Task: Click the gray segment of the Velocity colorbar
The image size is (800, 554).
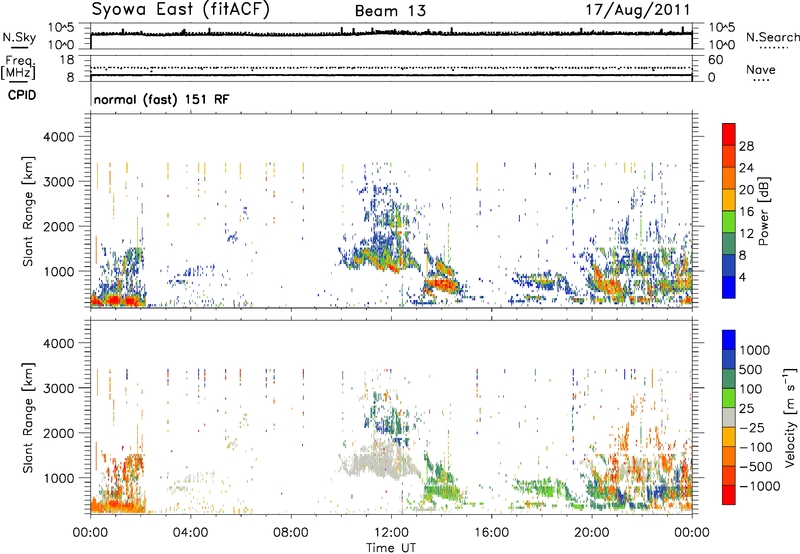Action: (729, 417)
